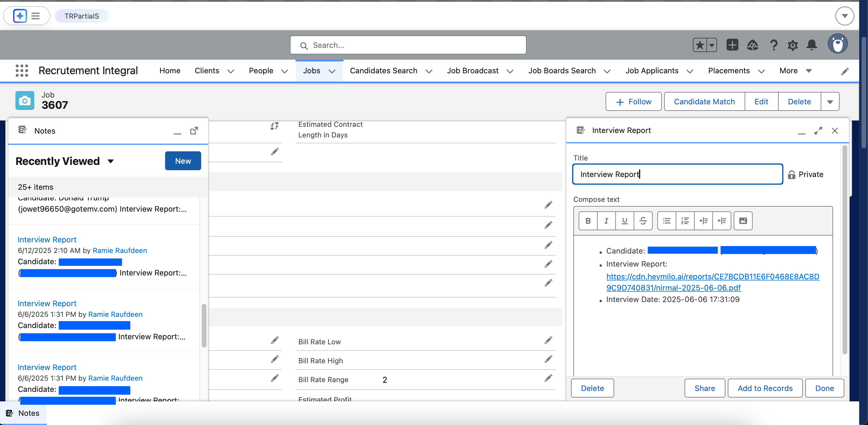The image size is (868, 425).
Task: Open the Favorites list dropdown arrow
Action: point(712,45)
